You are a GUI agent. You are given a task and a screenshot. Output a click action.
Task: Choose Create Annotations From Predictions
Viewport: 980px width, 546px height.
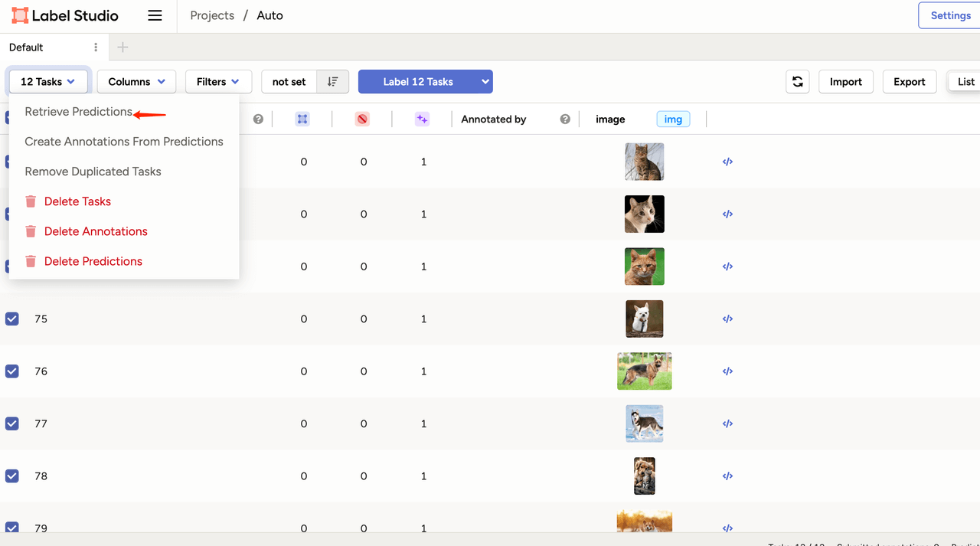(124, 142)
